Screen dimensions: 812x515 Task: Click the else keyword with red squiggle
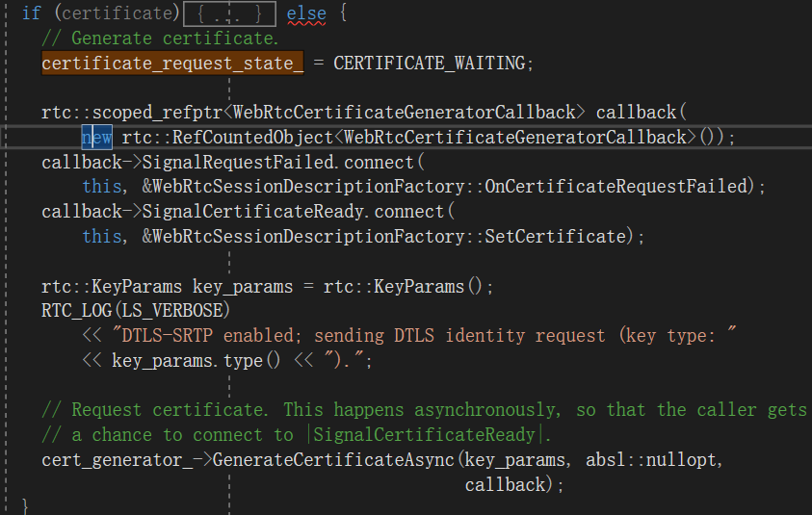(305, 13)
